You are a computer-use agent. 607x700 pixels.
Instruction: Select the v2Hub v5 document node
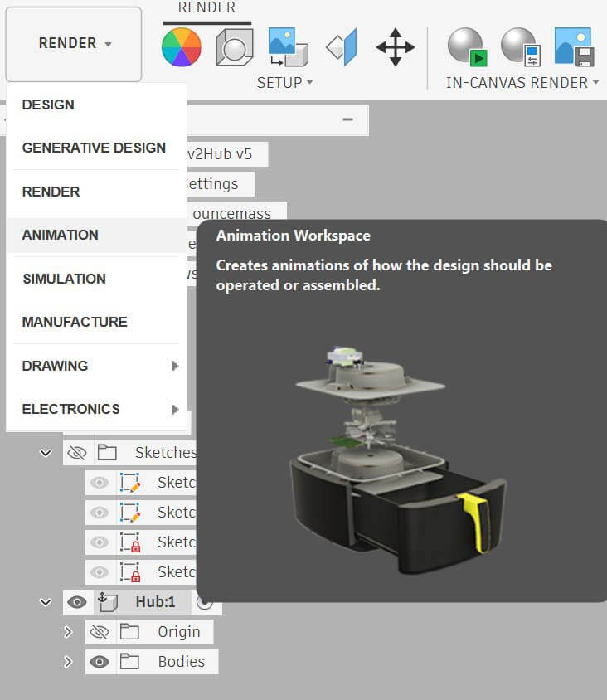click(227, 154)
